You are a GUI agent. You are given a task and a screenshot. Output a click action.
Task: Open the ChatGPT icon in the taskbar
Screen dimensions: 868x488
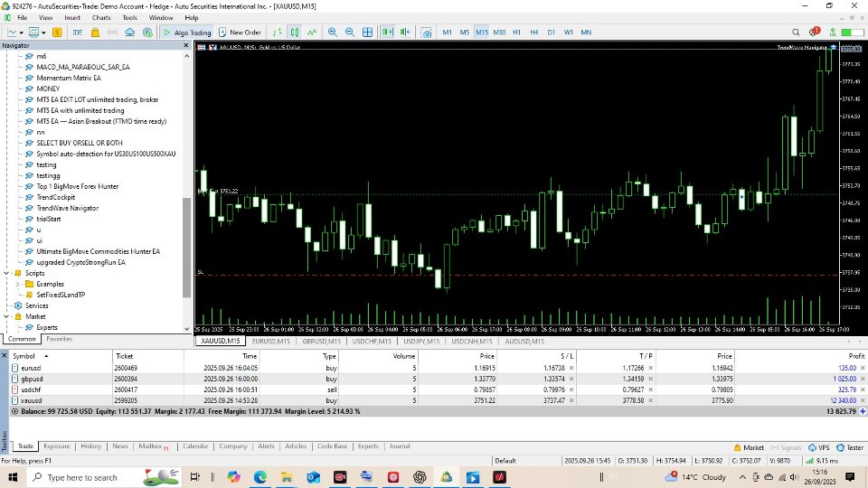coord(420,477)
